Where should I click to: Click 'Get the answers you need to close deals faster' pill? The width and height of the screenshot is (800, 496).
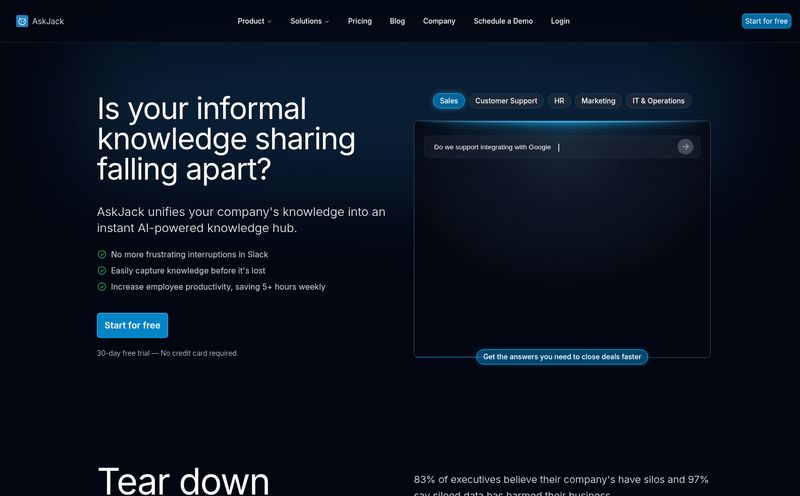pyautogui.click(x=562, y=357)
